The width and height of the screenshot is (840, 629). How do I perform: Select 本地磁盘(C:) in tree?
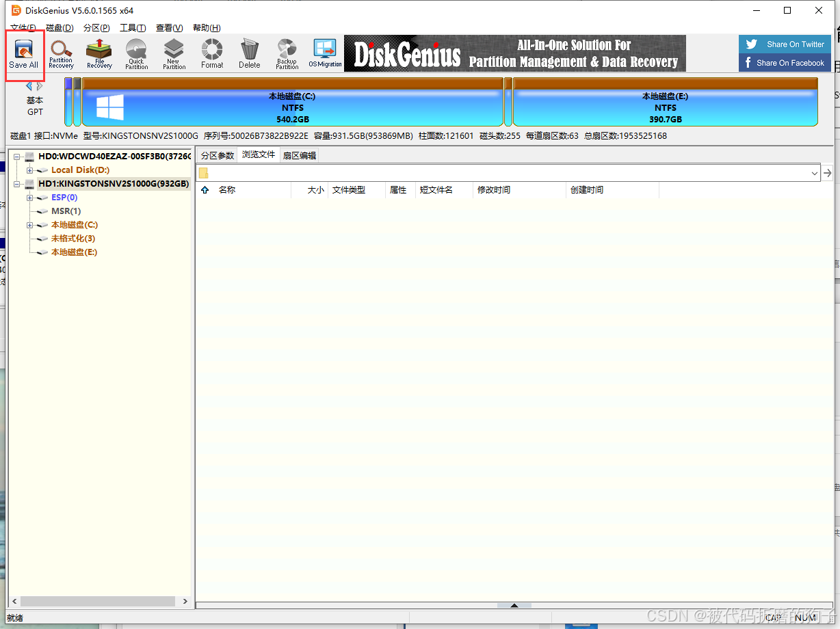point(75,225)
